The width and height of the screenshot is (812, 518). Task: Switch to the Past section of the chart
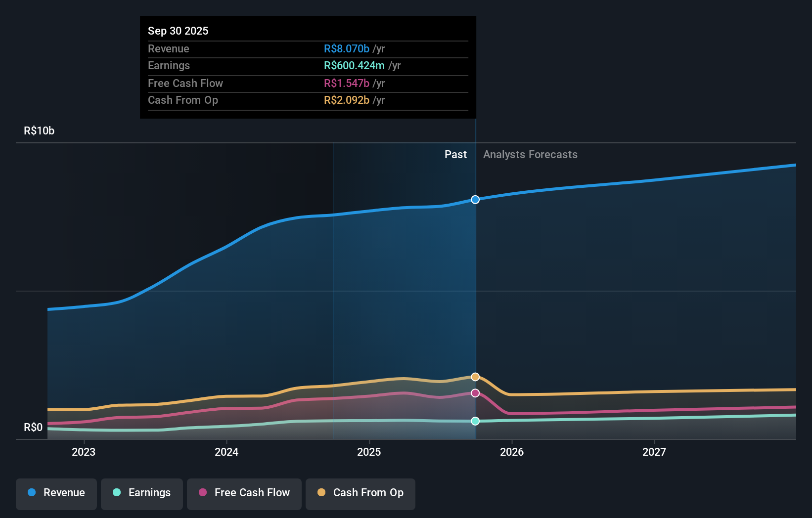tap(455, 154)
